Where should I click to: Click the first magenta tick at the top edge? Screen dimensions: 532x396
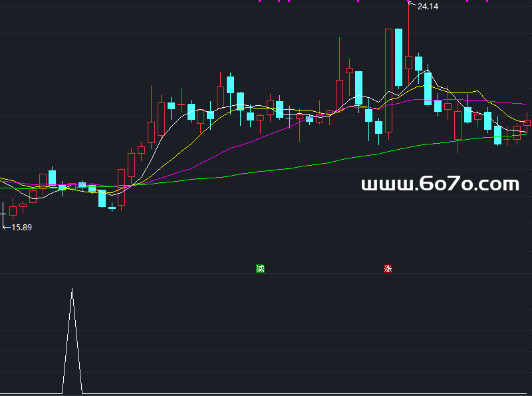click(x=259, y=1)
